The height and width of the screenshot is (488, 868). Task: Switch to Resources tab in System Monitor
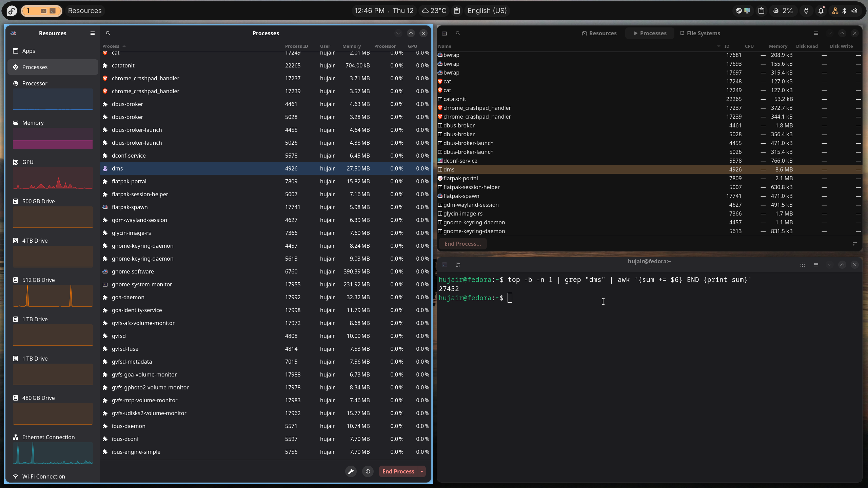click(599, 33)
